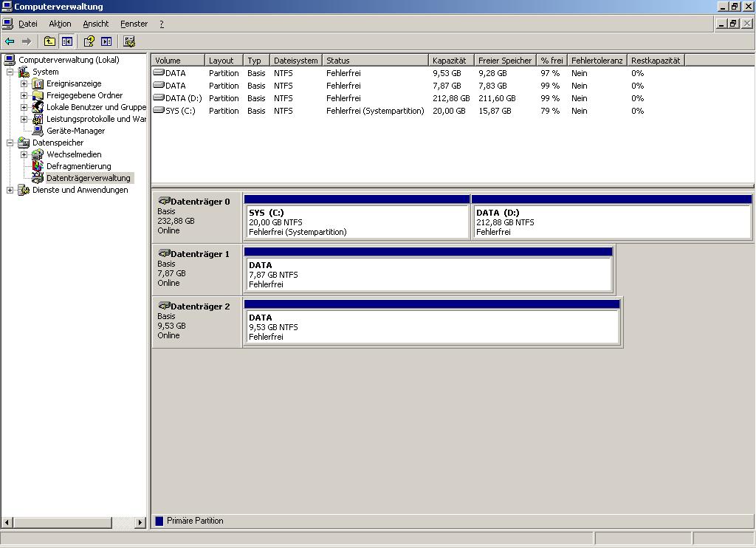Screen dimensions: 756x548
Task: Click 'Fehlerfrei (Systempartition)' status cell in list
Action: tap(375, 111)
